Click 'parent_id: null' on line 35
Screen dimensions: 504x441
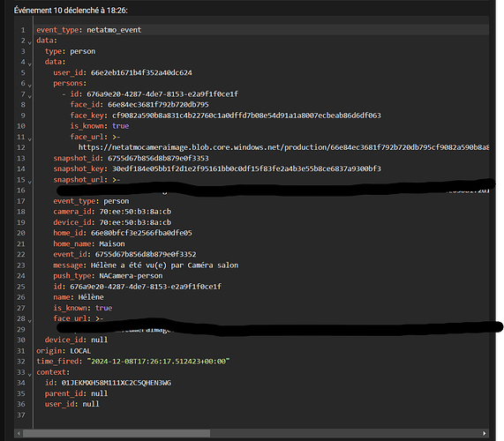pos(76,393)
